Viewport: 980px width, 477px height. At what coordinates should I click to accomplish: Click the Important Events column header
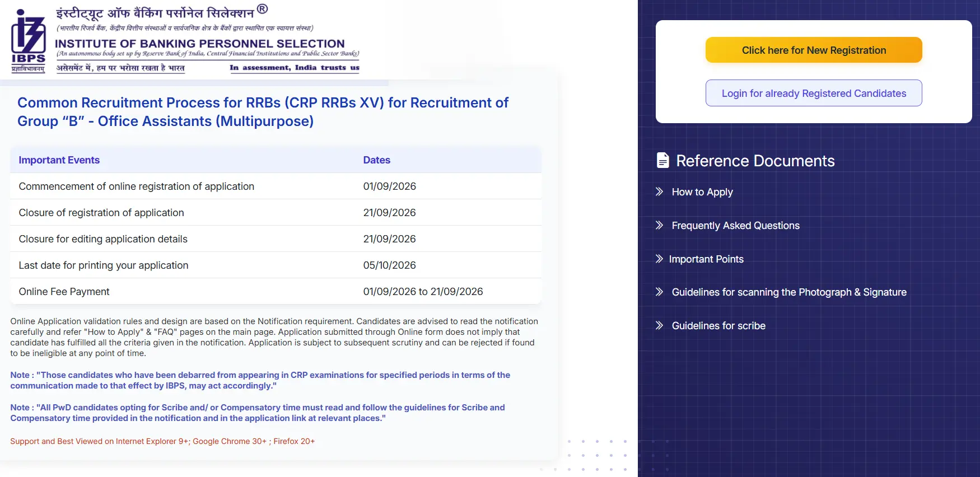point(59,160)
